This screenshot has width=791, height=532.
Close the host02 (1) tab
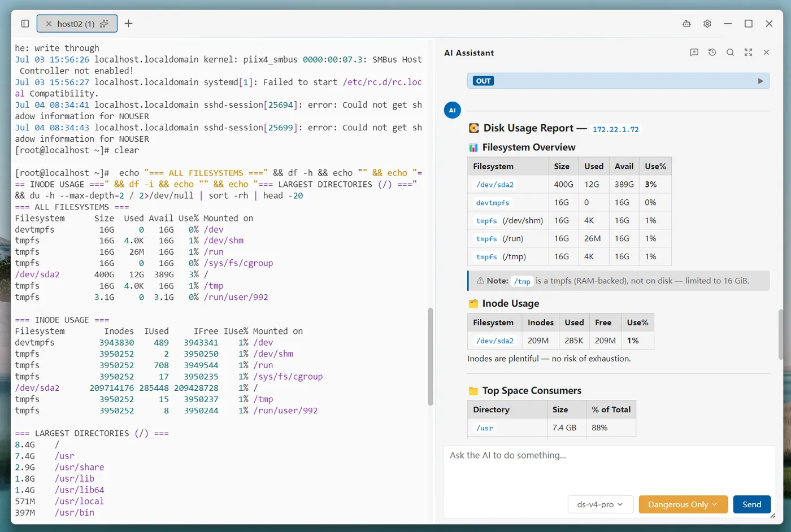pos(49,24)
